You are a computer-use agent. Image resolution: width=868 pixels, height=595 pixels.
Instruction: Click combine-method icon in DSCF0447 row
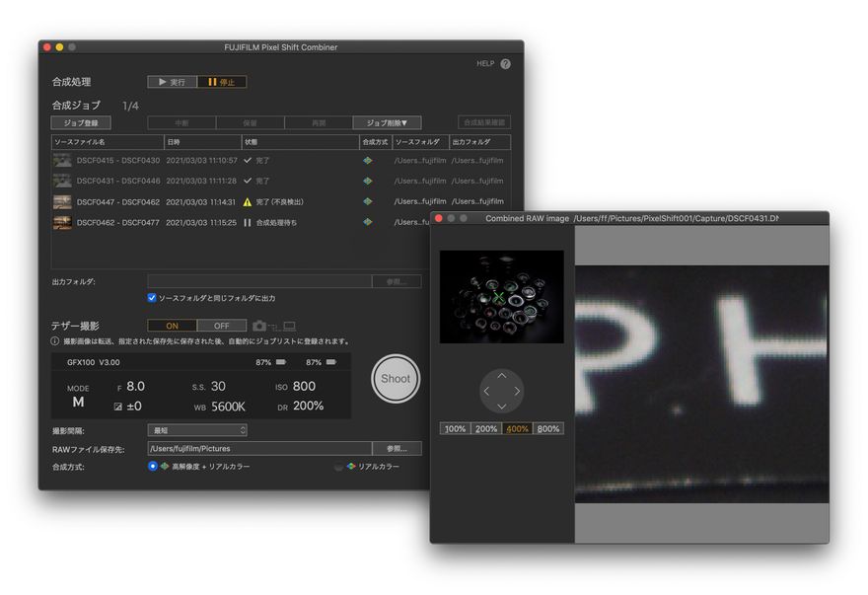coord(368,201)
